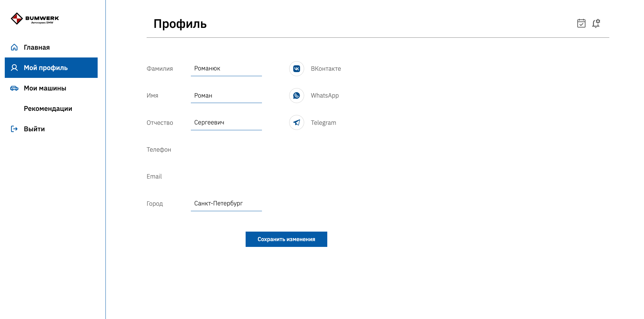Select Мои машины in sidebar
The image size is (644, 319).
pyautogui.click(x=45, y=88)
